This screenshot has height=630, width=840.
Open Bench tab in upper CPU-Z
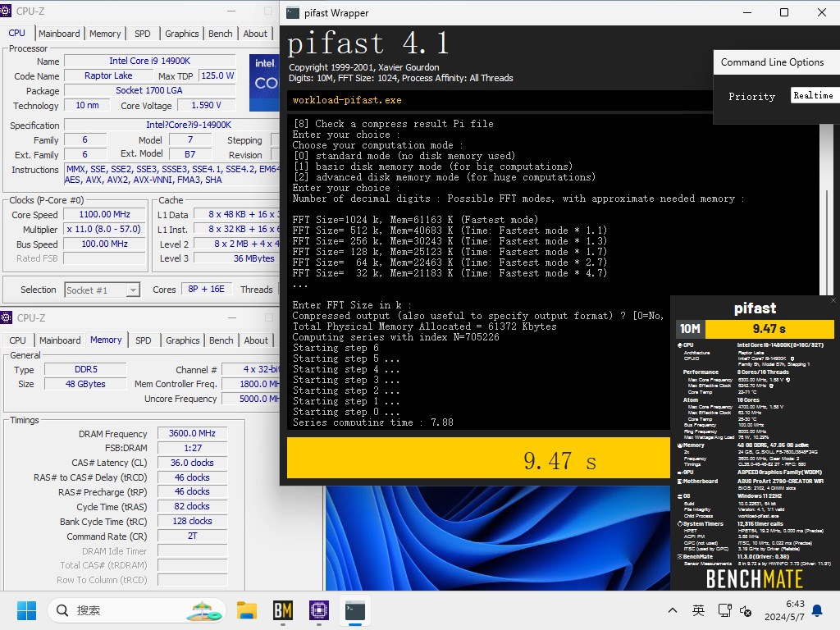[220, 34]
